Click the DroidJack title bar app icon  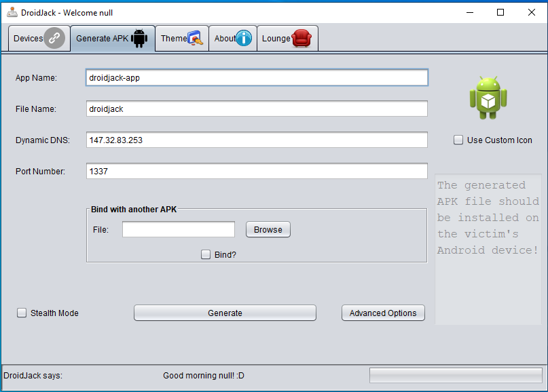[x=12, y=12]
